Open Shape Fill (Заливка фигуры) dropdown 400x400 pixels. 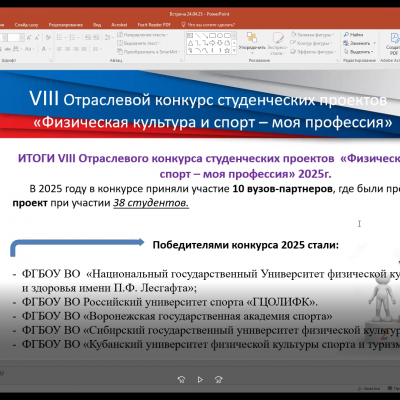[x=313, y=35]
